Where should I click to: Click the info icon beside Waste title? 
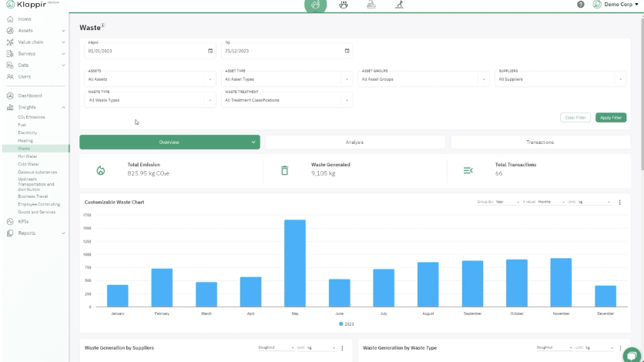coord(103,25)
